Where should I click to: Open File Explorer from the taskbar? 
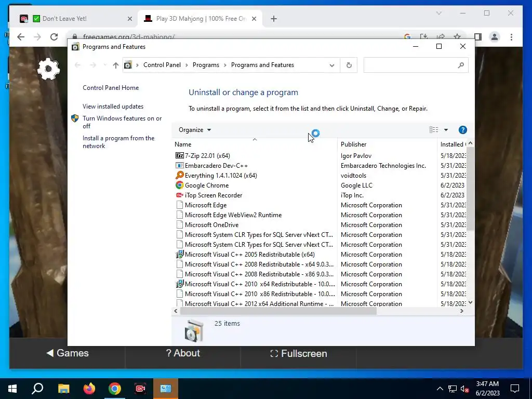[63, 389]
